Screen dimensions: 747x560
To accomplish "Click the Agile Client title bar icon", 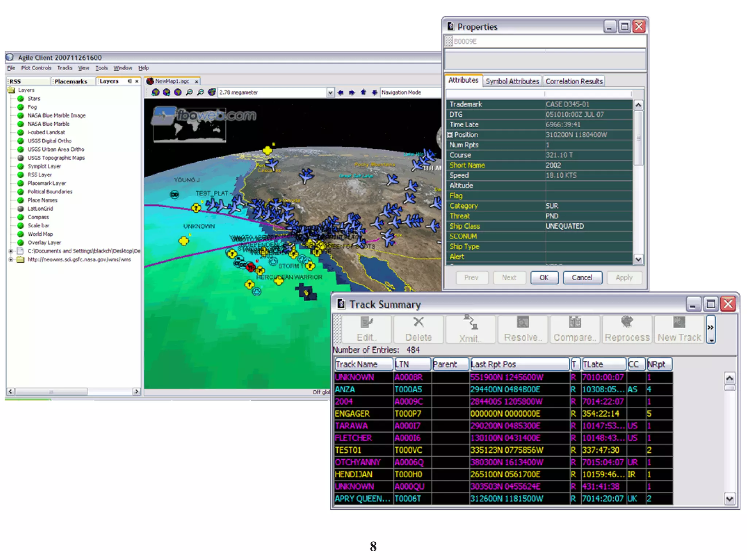I will (10, 57).
